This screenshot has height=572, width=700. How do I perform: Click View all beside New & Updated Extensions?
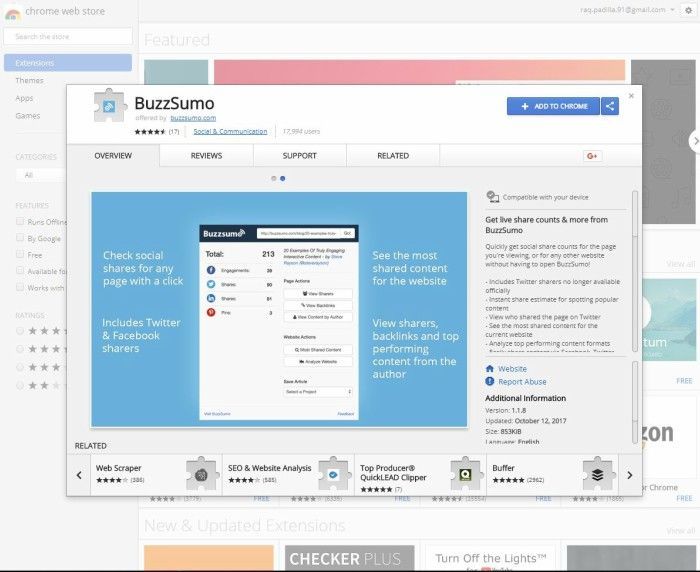(681, 531)
